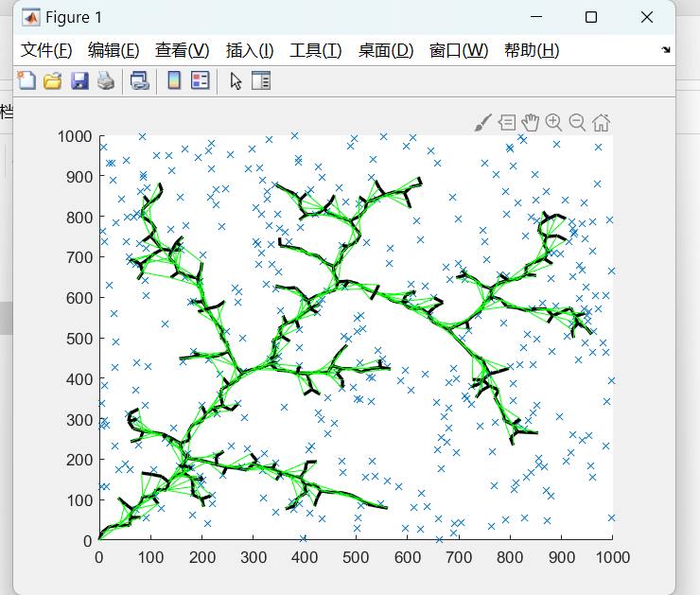This screenshot has height=595, width=700.
Task: Insert a colorbar from the toolbar
Action: [174, 81]
